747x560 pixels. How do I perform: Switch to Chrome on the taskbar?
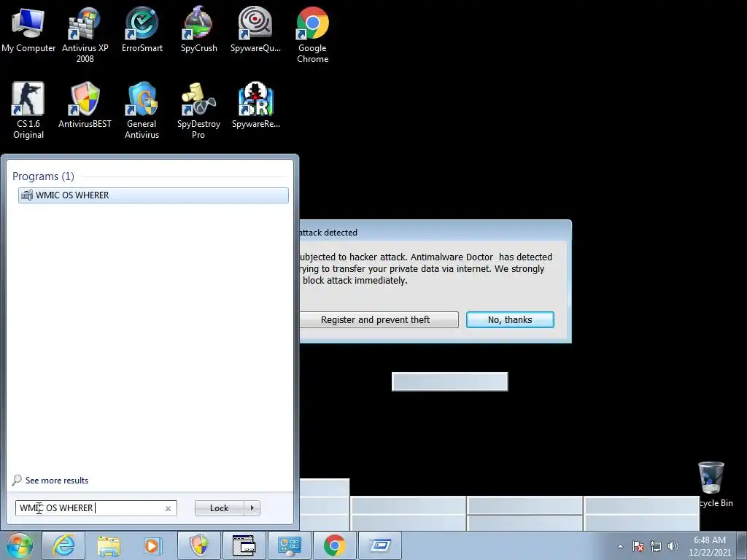(x=334, y=545)
